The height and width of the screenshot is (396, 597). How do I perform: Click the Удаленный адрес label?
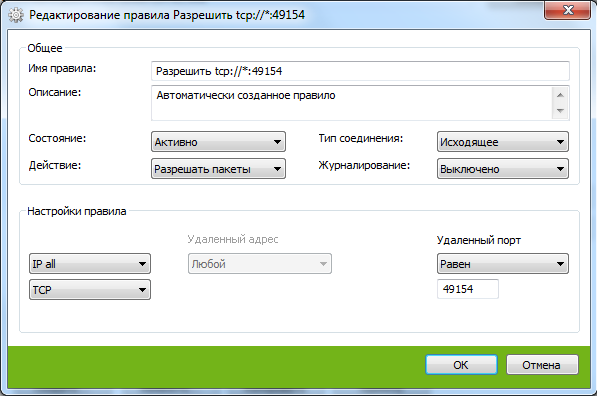tap(233, 239)
